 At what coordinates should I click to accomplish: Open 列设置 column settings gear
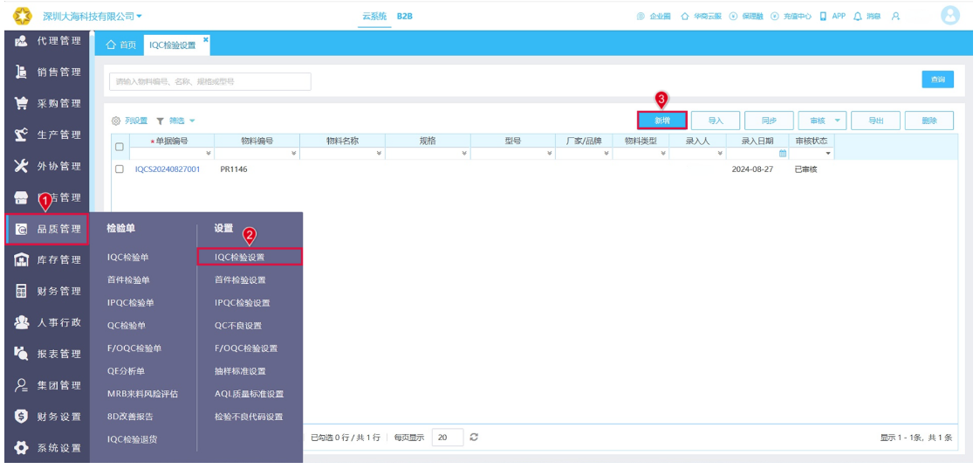coord(129,121)
